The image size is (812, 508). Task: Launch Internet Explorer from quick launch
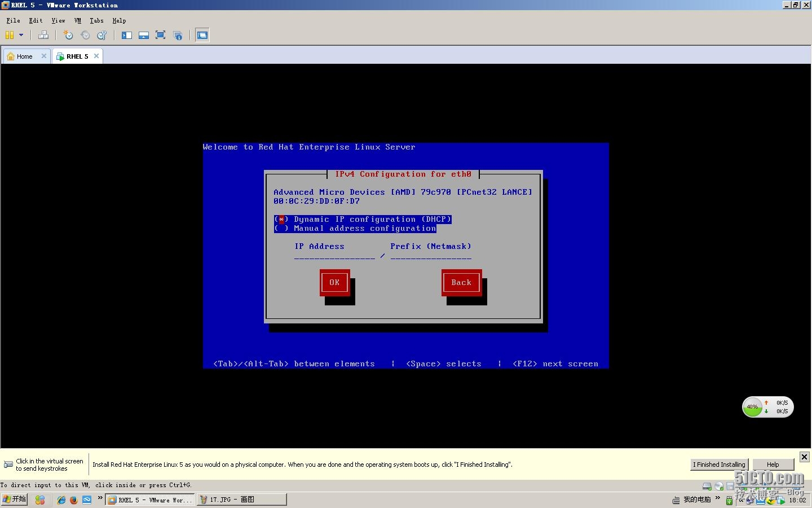tap(61, 500)
